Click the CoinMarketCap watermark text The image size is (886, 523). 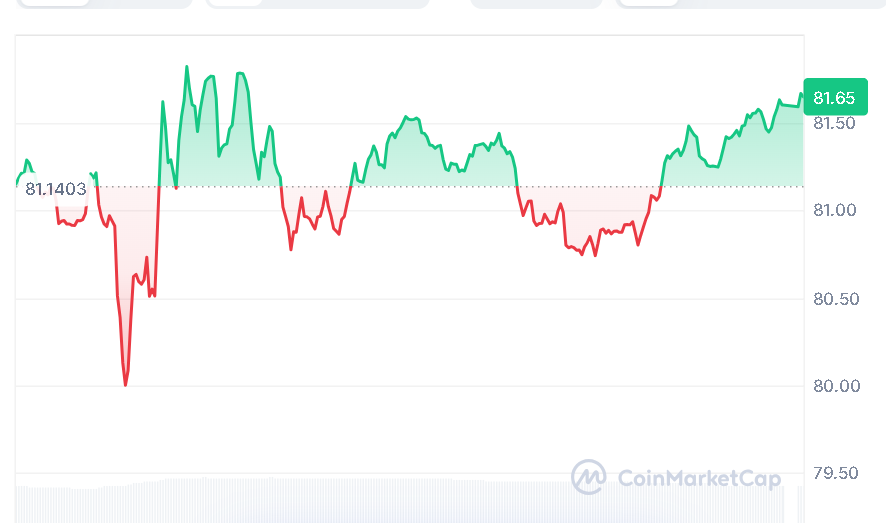[698, 479]
